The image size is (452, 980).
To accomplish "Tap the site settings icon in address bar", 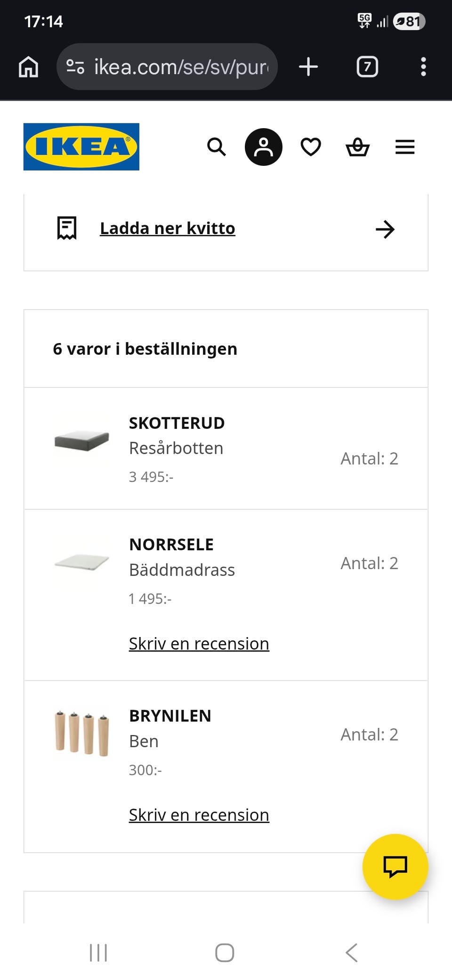I will (75, 67).
